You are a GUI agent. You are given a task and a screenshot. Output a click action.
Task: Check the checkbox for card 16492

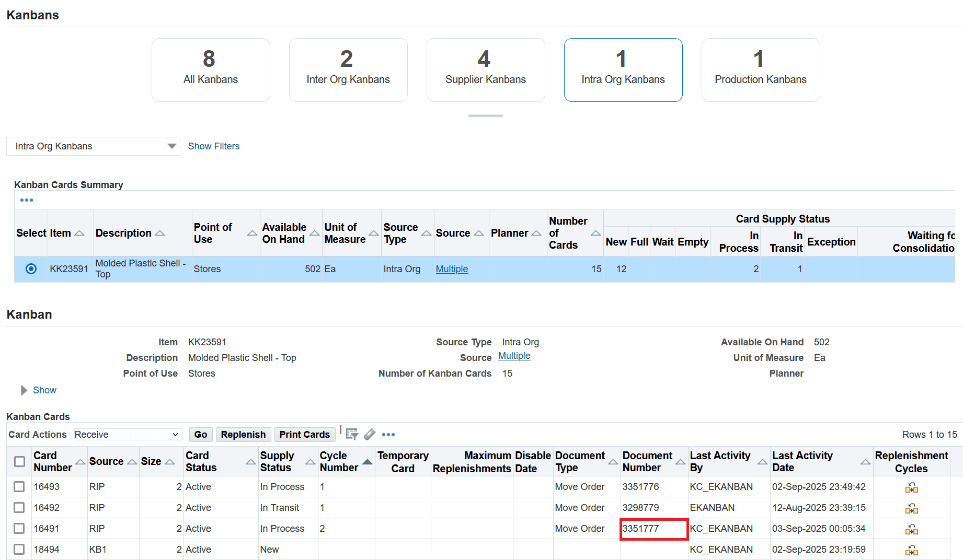[x=19, y=507]
